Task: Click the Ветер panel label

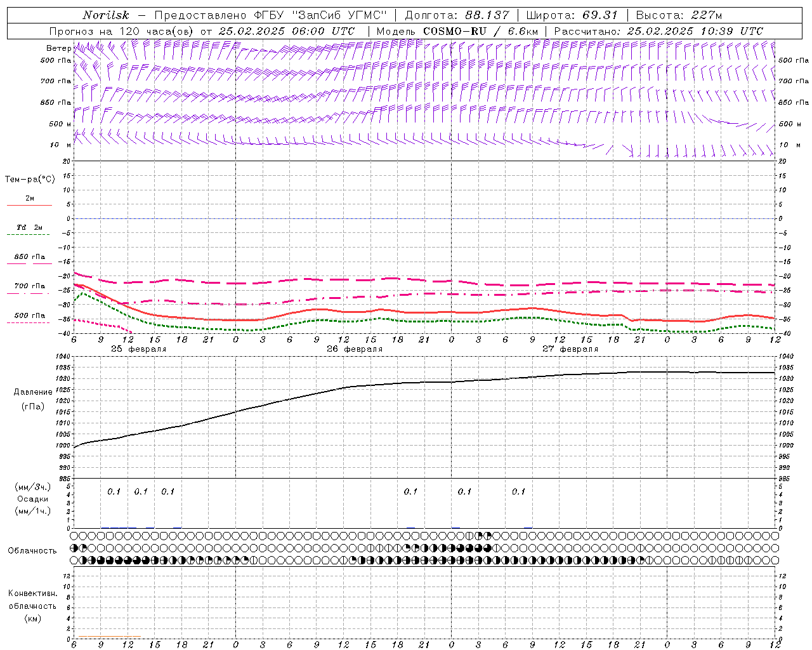Action: [58, 48]
